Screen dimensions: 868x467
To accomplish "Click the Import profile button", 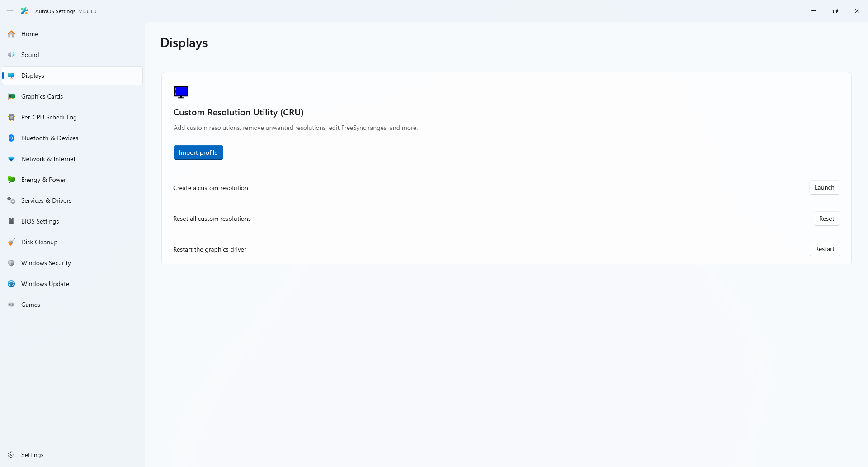I will coord(198,152).
